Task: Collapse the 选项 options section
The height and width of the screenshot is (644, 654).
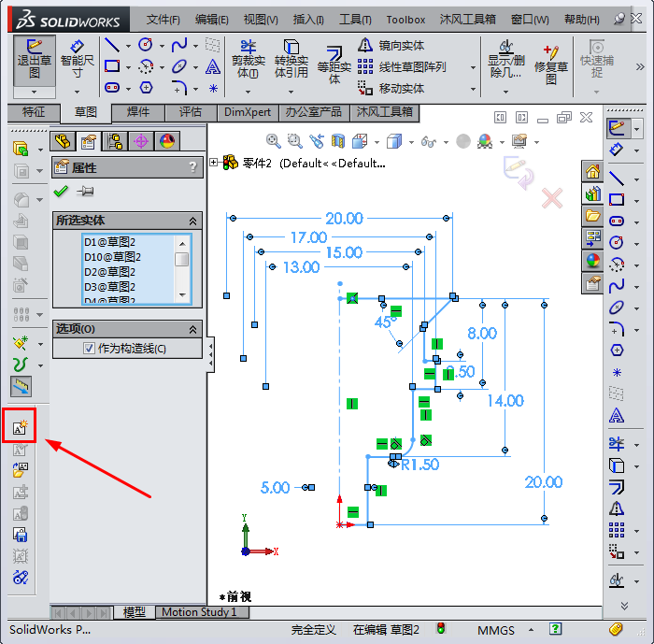Action: (192, 329)
